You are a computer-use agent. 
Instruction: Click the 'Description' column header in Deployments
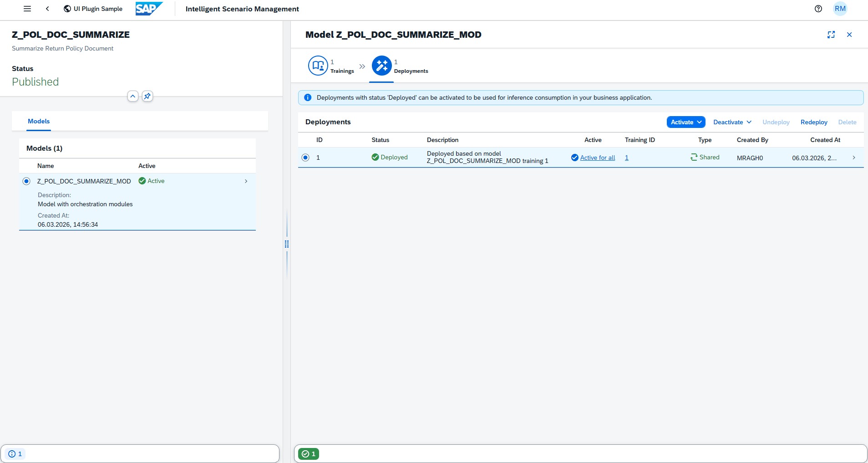pos(442,140)
